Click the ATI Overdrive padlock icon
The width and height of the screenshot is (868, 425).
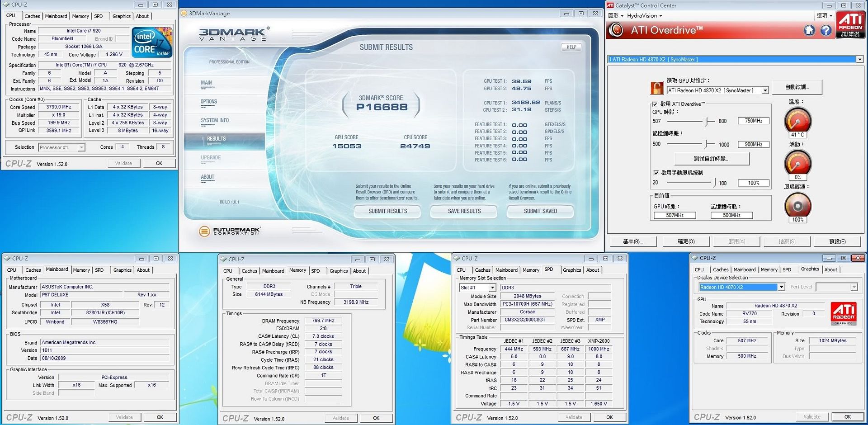pyautogui.click(x=657, y=88)
